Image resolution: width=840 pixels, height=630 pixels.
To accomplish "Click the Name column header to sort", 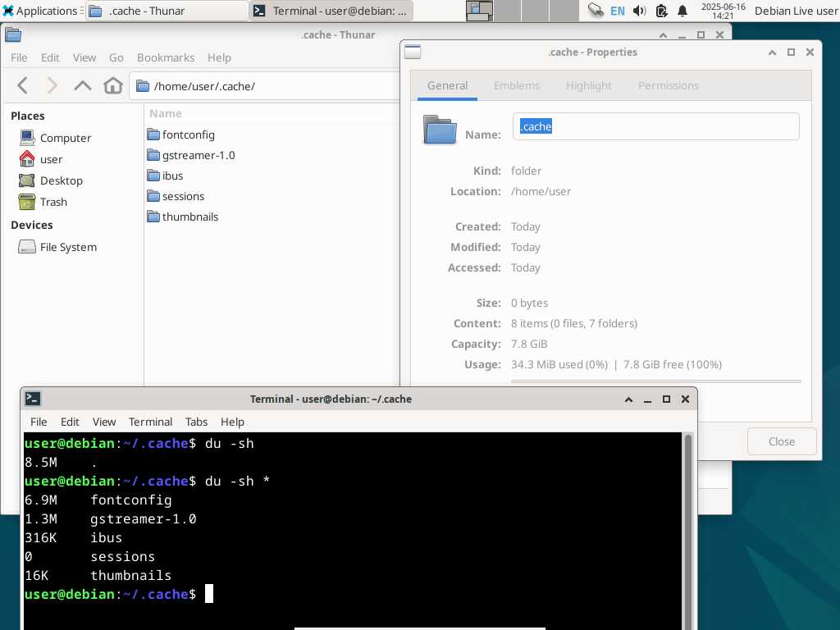I will pos(166,113).
